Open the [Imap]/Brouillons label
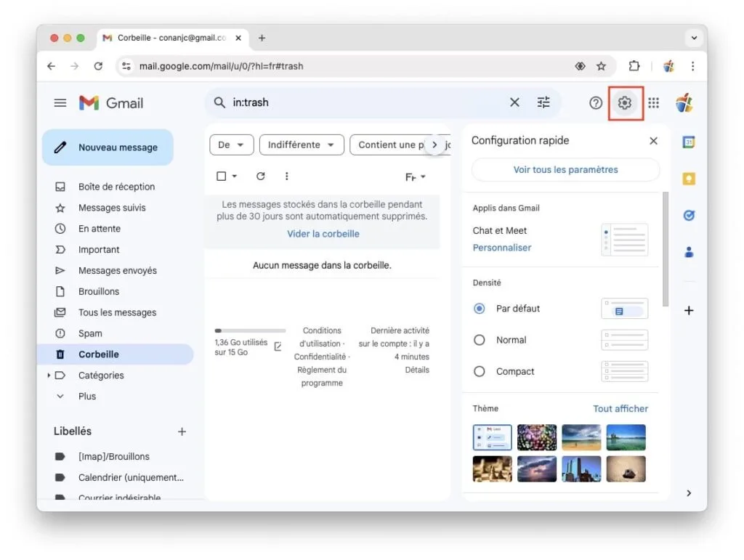The image size is (744, 560). (x=114, y=457)
